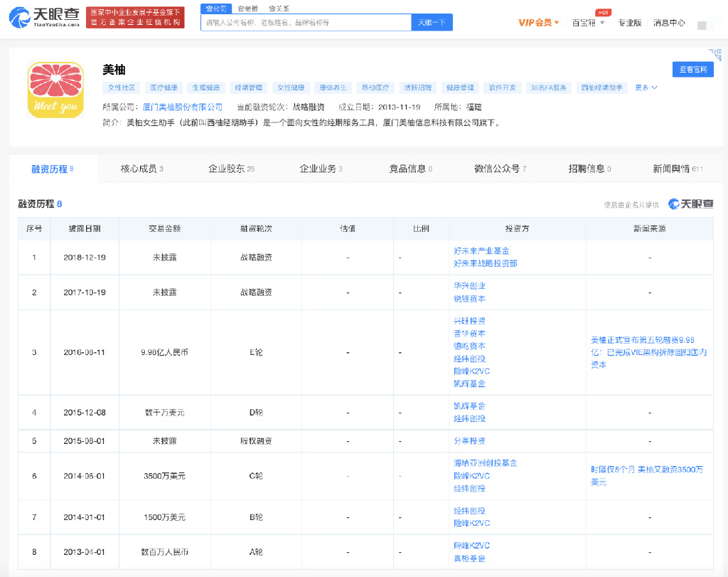Switch to the 微信公众号 tab
The image size is (728, 577).
click(x=500, y=169)
